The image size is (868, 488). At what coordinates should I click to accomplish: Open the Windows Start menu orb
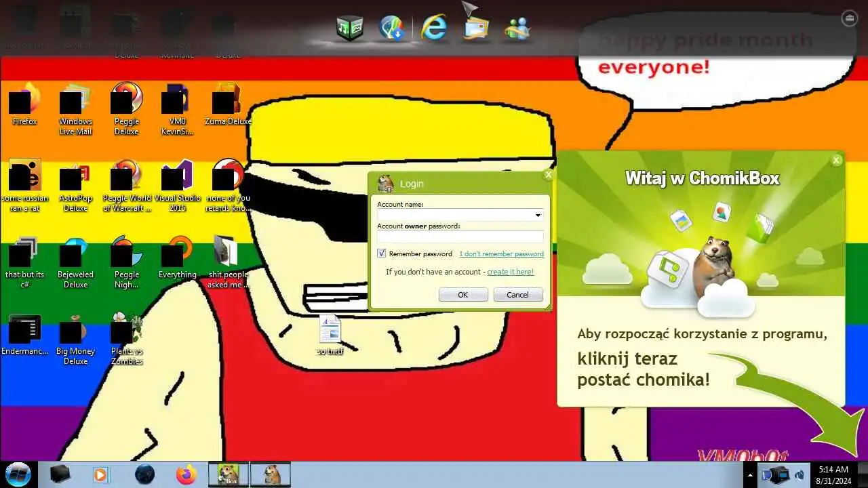click(18, 474)
